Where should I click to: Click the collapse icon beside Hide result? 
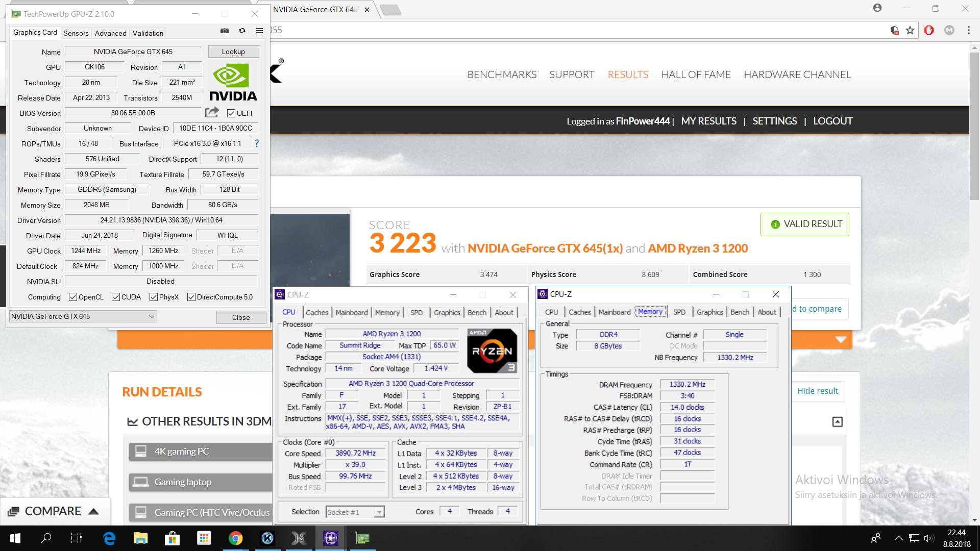(x=837, y=422)
